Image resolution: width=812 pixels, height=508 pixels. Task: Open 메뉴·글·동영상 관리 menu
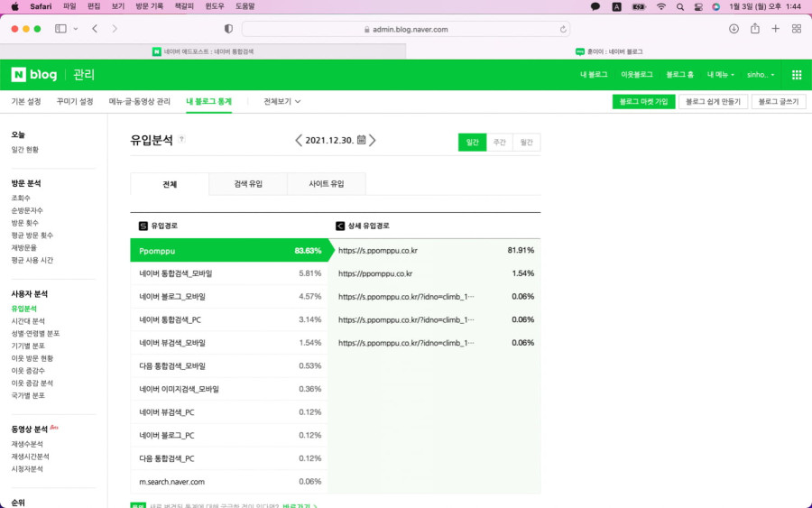(x=139, y=101)
